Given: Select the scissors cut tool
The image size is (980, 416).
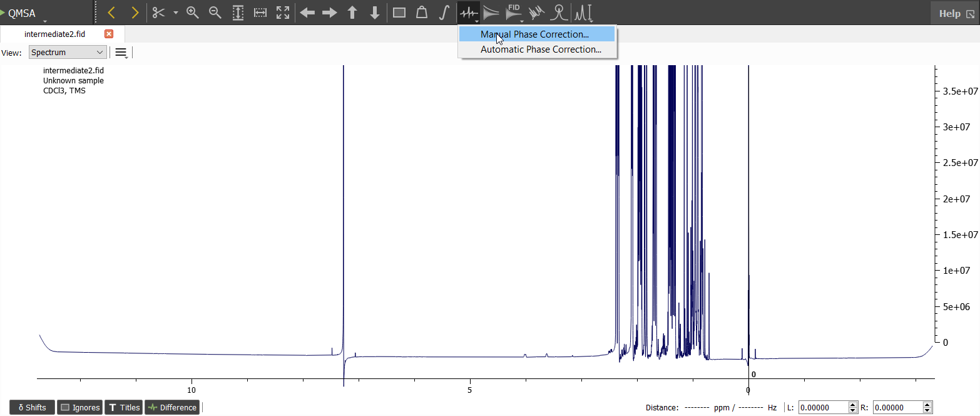Looking at the screenshot, I should click(x=159, y=13).
